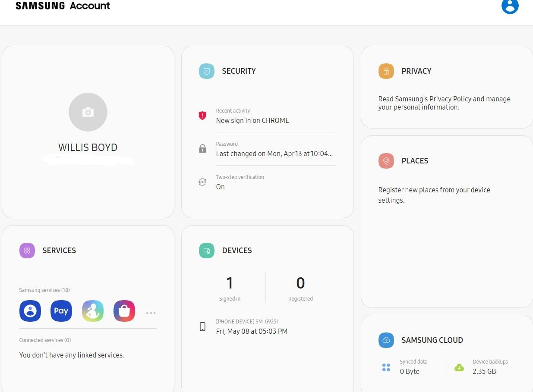Image resolution: width=533 pixels, height=392 pixels.
Task: Open the DEVICES section heading
Action: tap(237, 251)
